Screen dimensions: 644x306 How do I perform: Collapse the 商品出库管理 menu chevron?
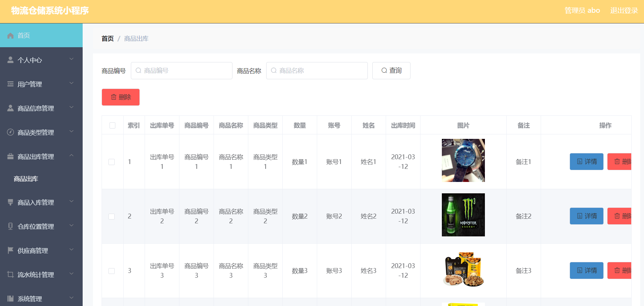[72, 156]
